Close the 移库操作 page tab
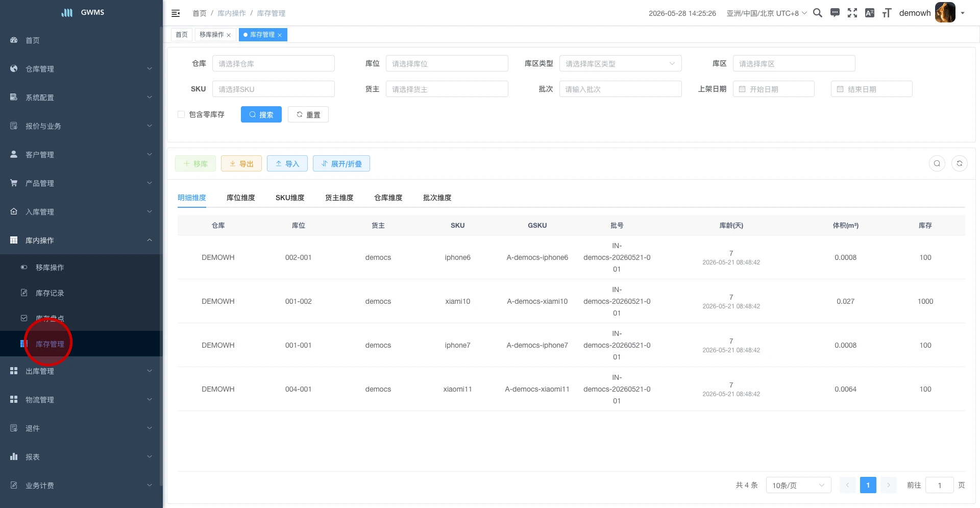The image size is (980, 508). [229, 35]
